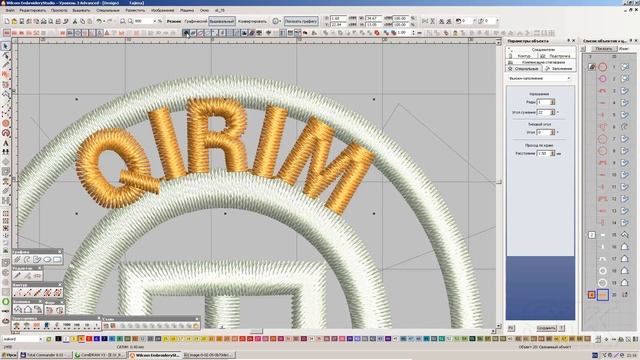This screenshot has width=640, height=360.
Task: Click the New design icon
Action: pyautogui.click(x=7, y=21)
